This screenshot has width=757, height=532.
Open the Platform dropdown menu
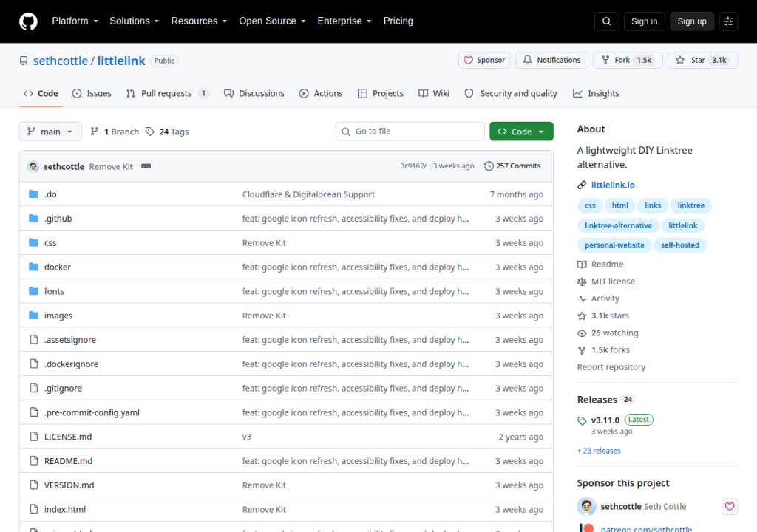[75, 21]
